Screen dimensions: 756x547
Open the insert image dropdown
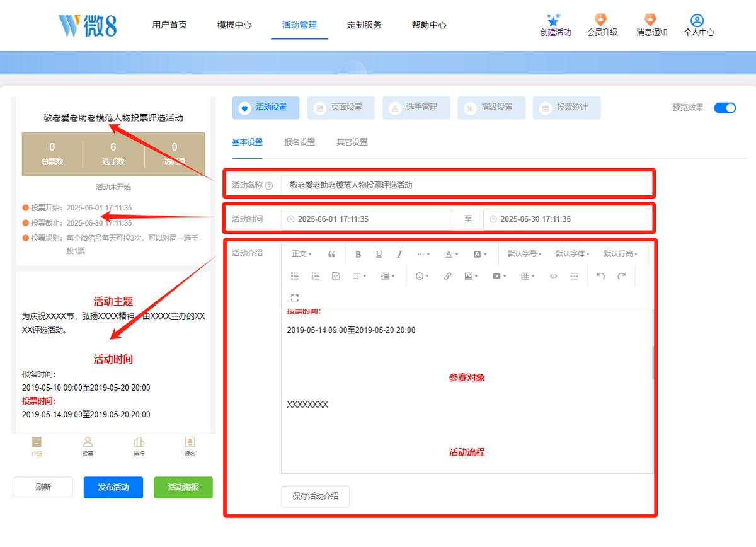471,276
